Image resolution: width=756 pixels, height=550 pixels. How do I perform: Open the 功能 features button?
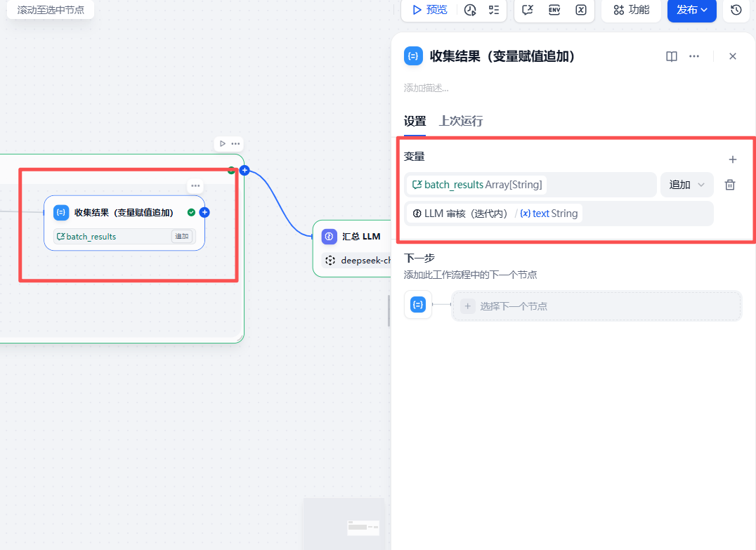tap(631, 10)
